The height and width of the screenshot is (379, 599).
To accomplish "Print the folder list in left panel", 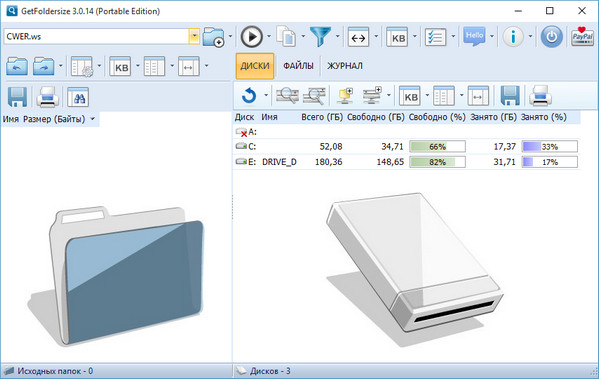I will [x=47, y=97].
